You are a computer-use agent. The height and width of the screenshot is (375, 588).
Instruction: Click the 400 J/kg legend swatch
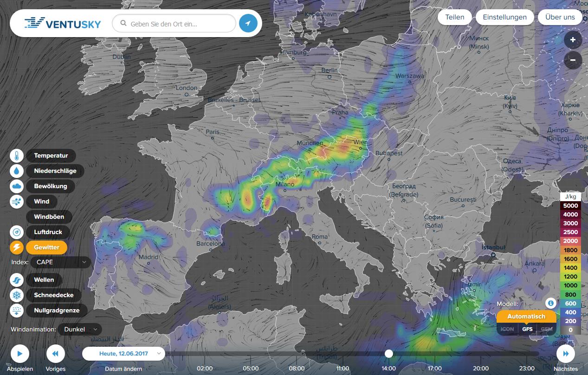[570, 312]
